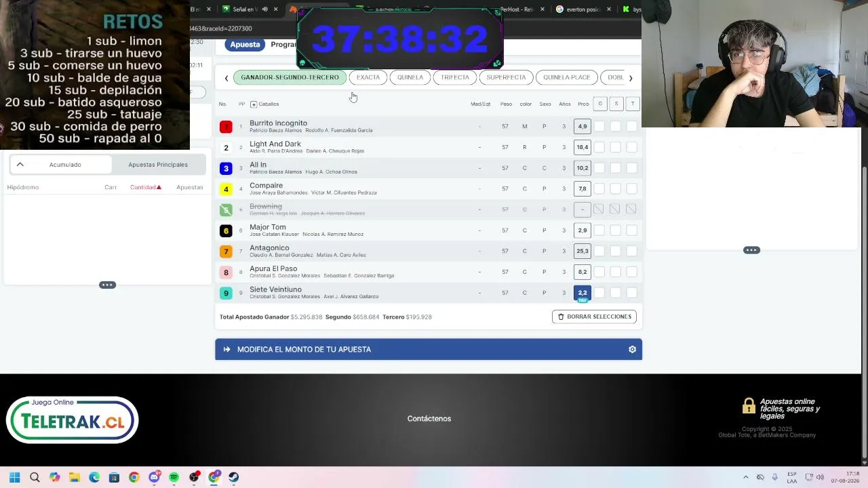Select all Ganador with G header button
This screenshot has height=488, width=868.
(x=599, y=104)
